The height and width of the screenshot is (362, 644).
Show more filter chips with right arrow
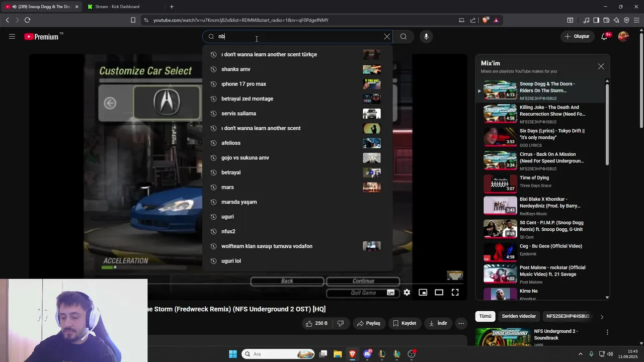602,317
